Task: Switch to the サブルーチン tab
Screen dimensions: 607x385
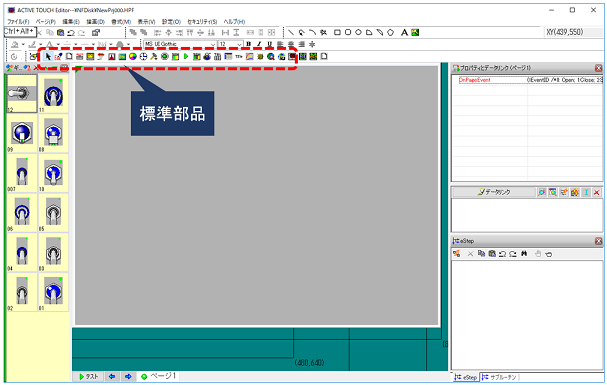Action: pyautogui.click(x=499, y=377)
